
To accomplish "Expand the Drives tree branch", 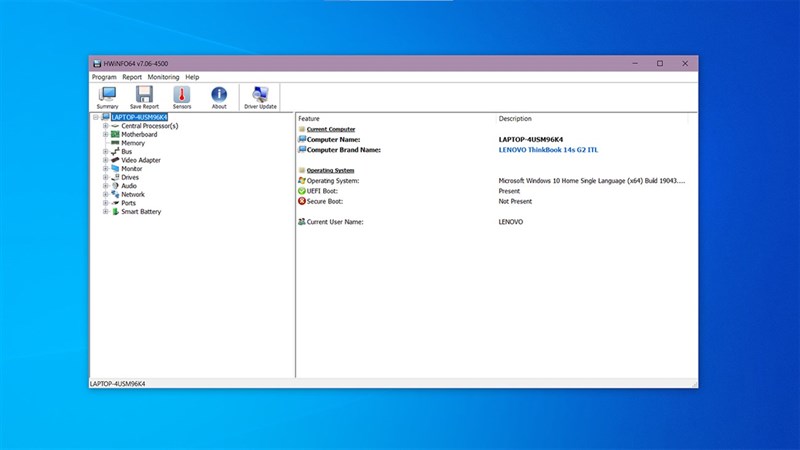I will [105, 177].
